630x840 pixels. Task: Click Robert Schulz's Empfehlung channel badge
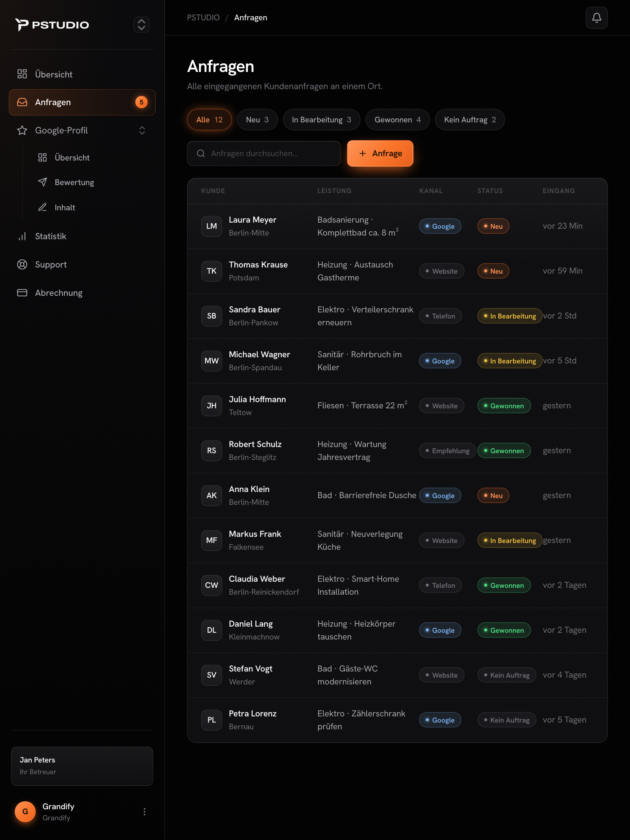click(447, 450)
